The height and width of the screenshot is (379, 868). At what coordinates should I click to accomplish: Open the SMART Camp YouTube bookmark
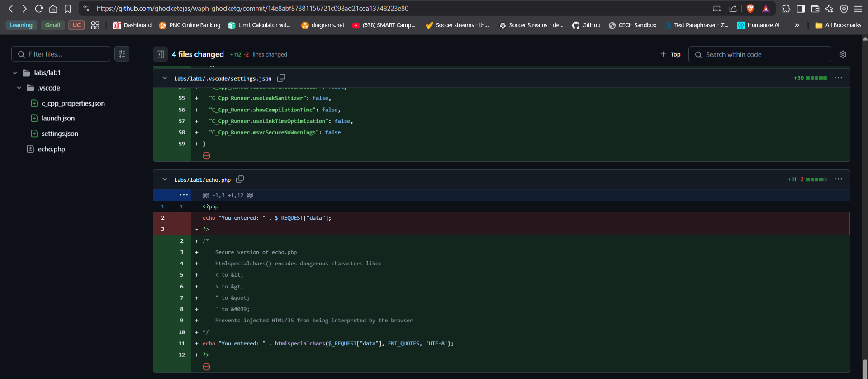[384, 25]
